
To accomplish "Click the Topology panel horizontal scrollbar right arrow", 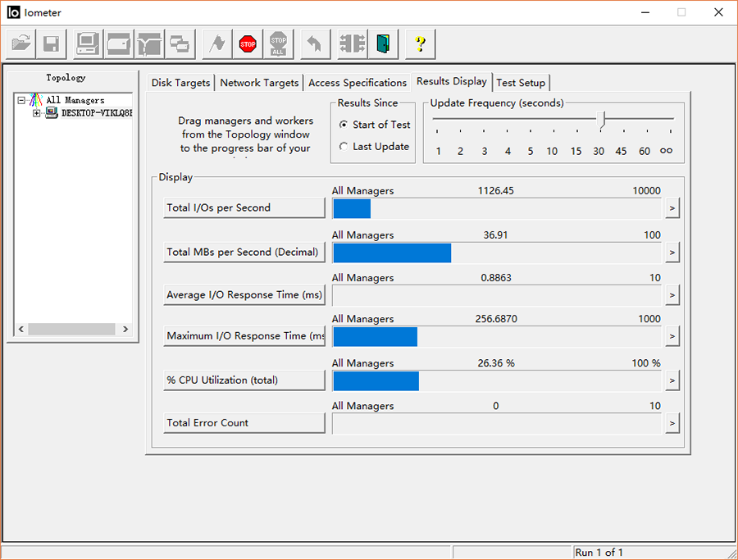I will 125,329.
